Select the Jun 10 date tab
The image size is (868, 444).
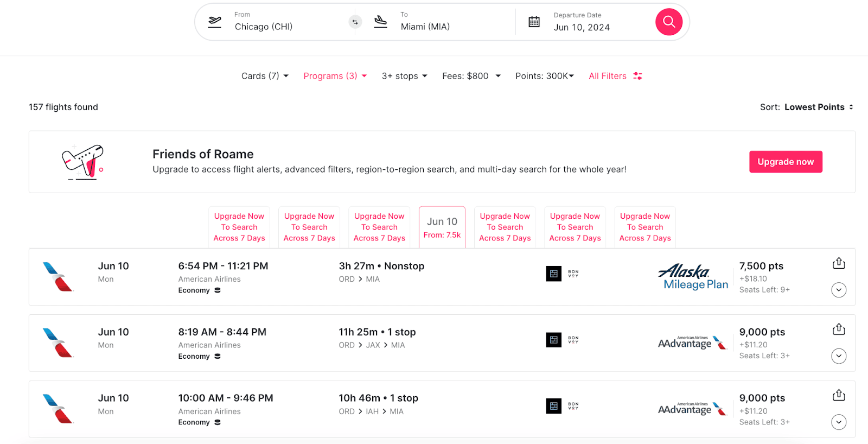pyautogui.click(x=442, y=227)
